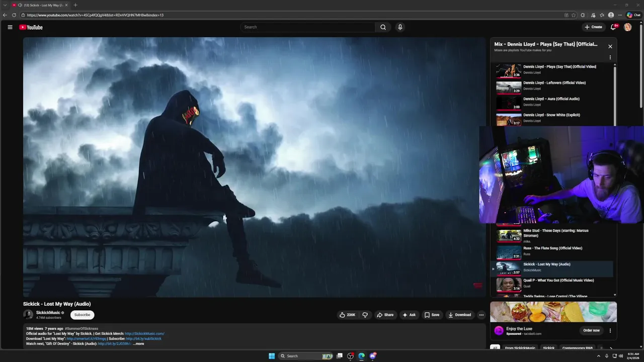Open the SickickMusic channel name link

(48, 313)
